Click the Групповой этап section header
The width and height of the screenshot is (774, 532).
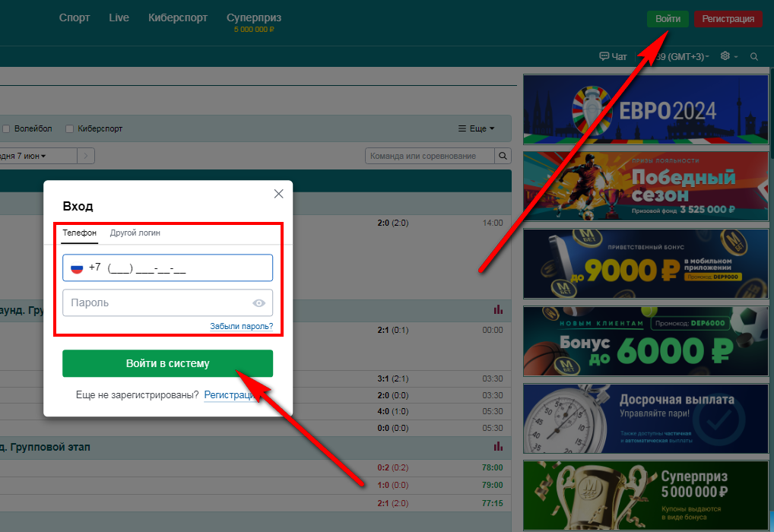point(255,447)
